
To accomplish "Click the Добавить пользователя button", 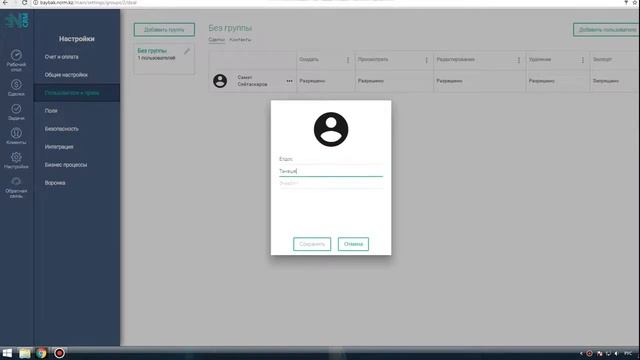I will tap(607, 29).
